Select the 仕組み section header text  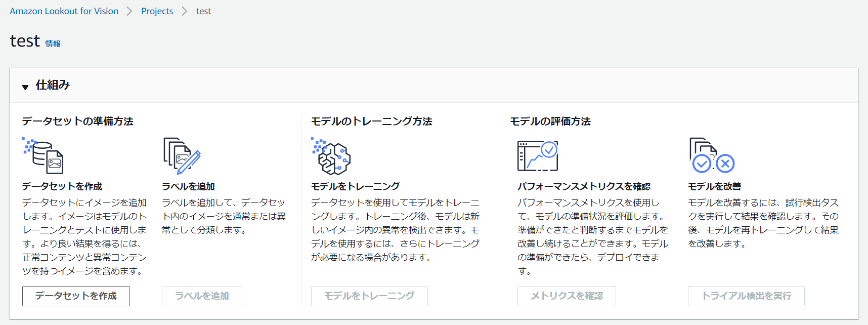pos(53,85)
